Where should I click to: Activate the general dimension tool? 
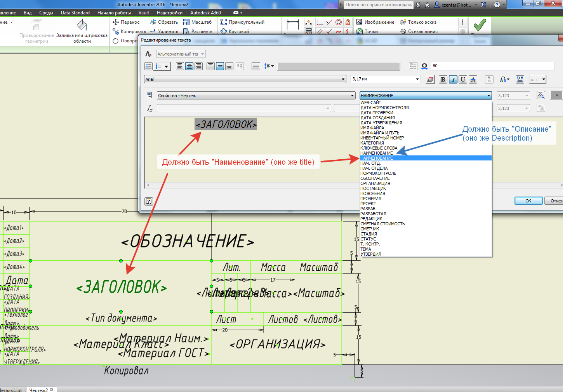292,25
